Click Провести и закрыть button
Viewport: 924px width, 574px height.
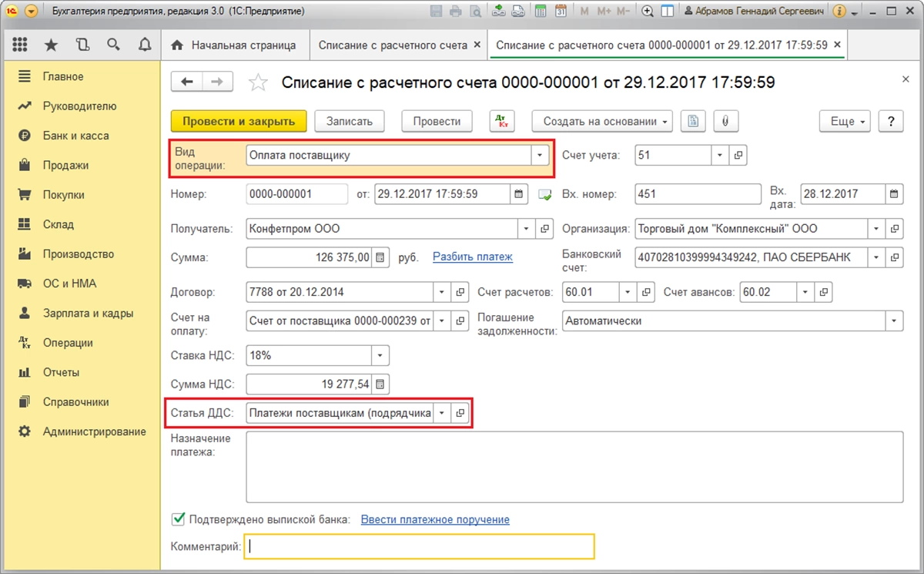239,121
